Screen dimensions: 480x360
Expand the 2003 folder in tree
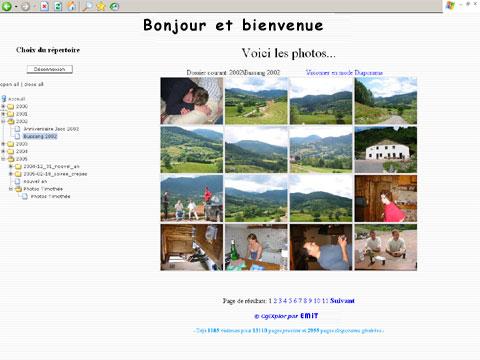(x=3, y=144)
